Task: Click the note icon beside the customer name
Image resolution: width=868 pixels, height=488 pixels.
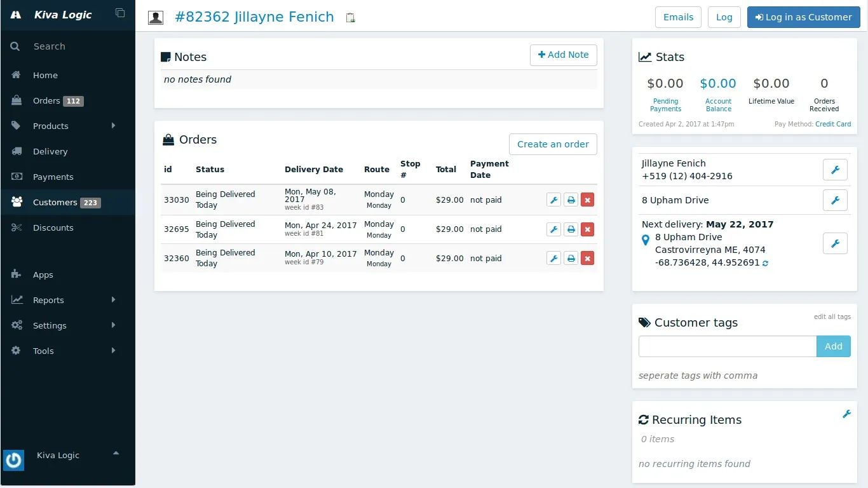Action: pyautogui.click(x=350, y=18)
